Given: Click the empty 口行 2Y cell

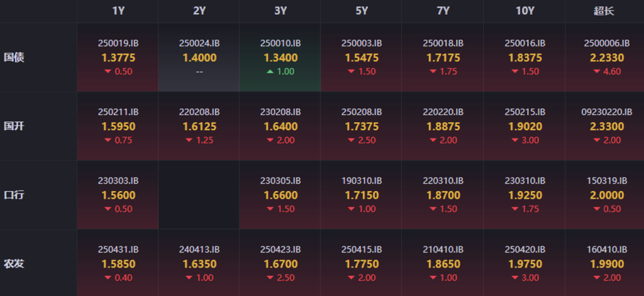Looking at the screenshot, I should point(199,195).
